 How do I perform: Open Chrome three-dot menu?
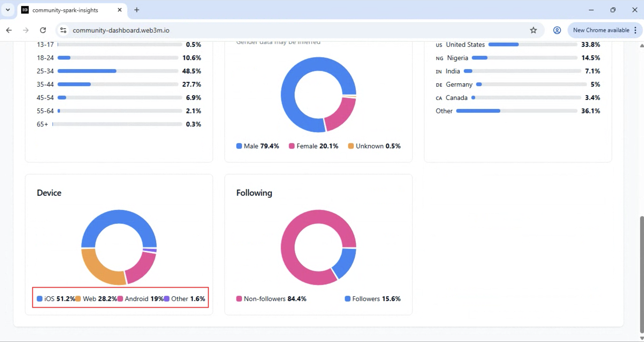pos(635,30)
